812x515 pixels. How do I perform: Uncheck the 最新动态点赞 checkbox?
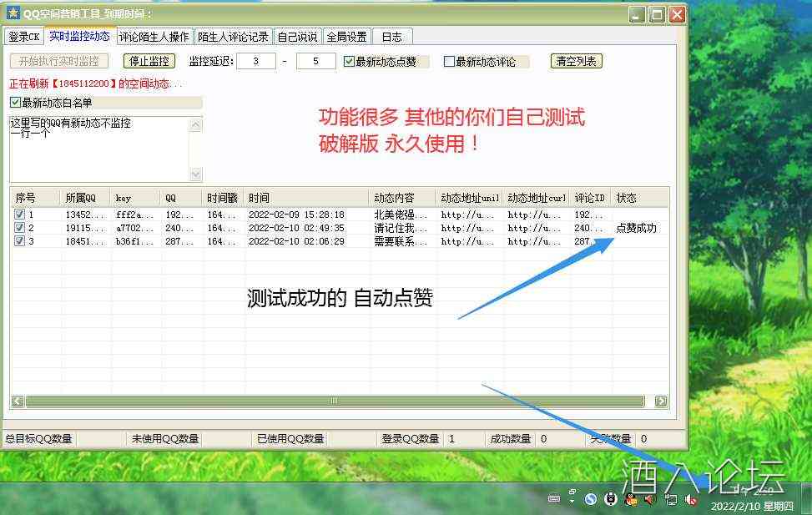(x=350, y=61)
